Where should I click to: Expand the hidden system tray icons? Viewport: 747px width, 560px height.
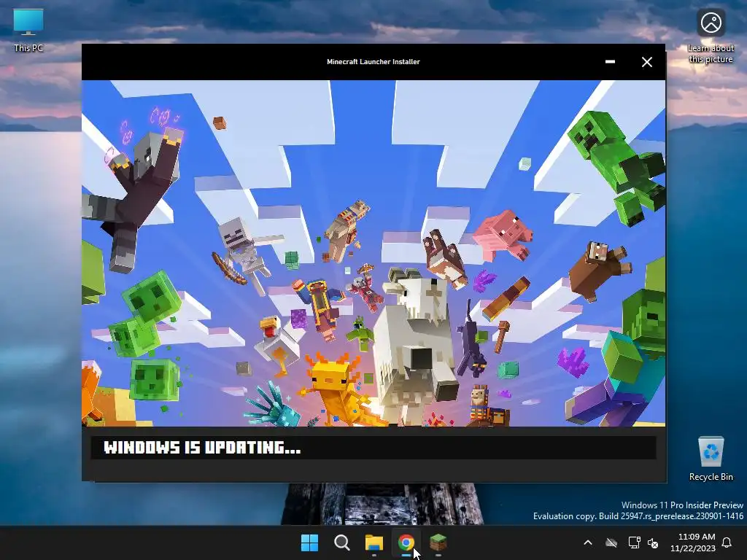pos(588,542)
